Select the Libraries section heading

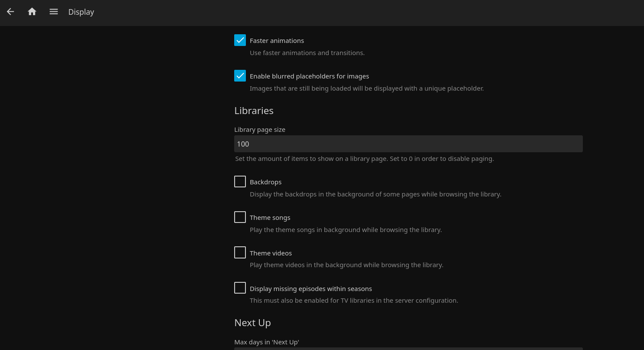254,111
